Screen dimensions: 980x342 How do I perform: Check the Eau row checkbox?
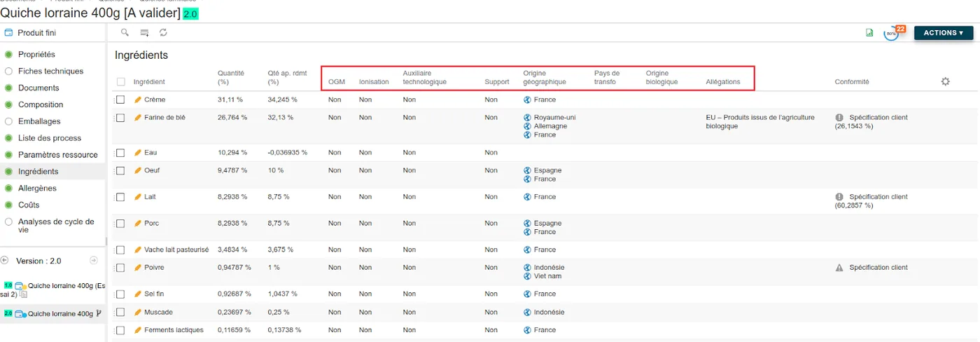pyautogui.click(x=120, y=152)
